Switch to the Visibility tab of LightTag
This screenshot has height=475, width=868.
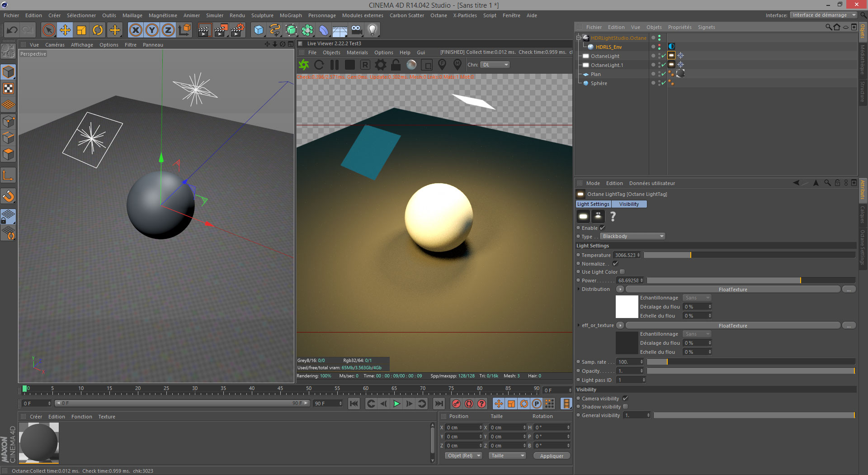click(629, 204)
